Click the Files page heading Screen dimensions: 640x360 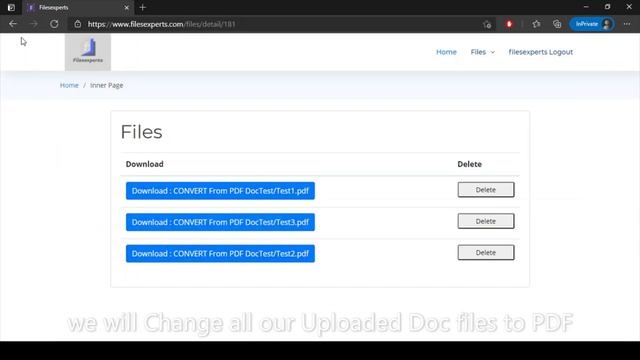tap(142, 132)
